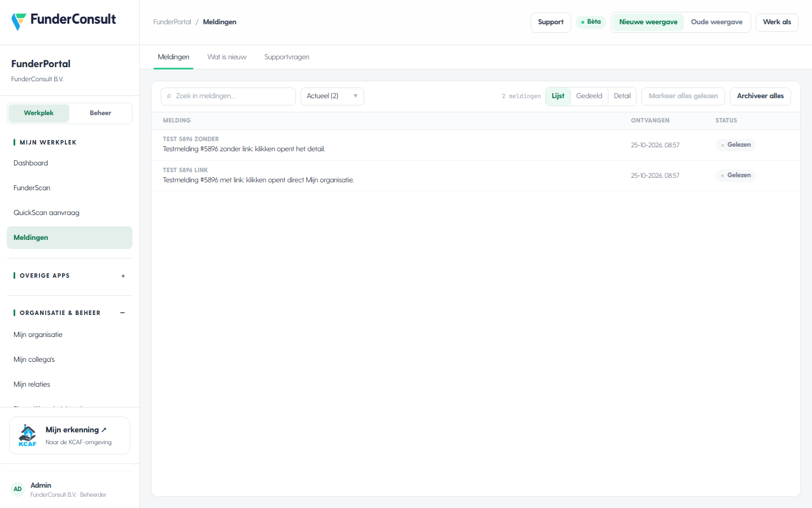Viewport: 812px width, 508px height.
Task: Click the AD user avatar
Action: click(x=18, y=489)
